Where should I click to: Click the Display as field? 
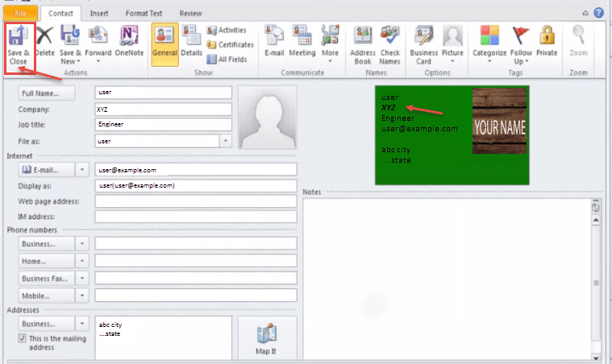(x=196, y=186)
